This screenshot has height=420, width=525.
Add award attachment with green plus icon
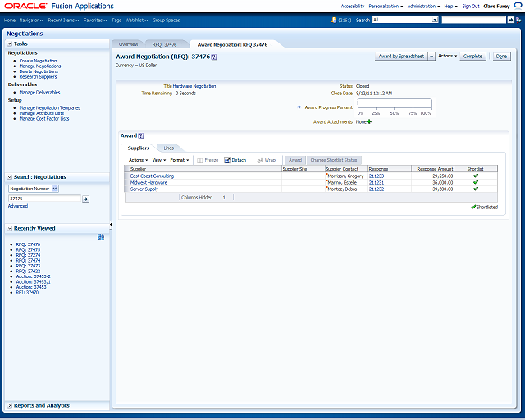[x=369, y=121]
